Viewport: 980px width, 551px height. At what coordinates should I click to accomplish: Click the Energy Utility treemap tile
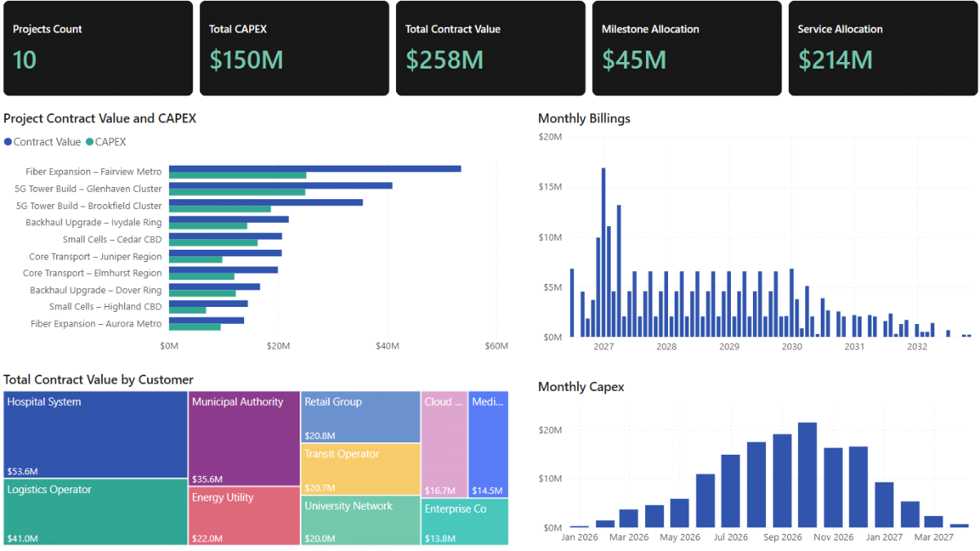(244, 516)
